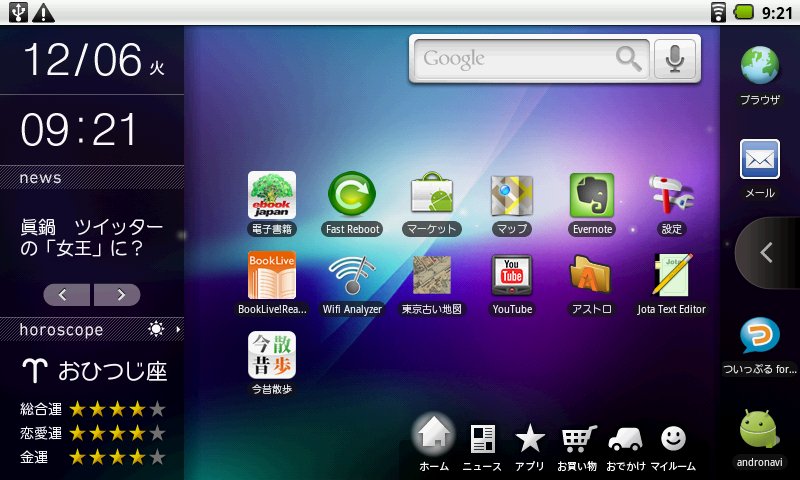Open the ebook japan 電子書籍 app
Viewport: 800px width, 480px height.
tap(272, 196)
